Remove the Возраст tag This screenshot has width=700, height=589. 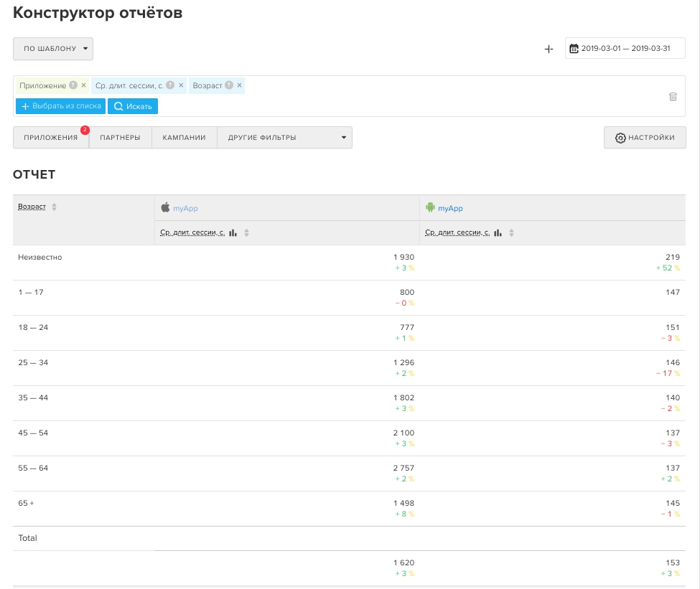(240, 85)
